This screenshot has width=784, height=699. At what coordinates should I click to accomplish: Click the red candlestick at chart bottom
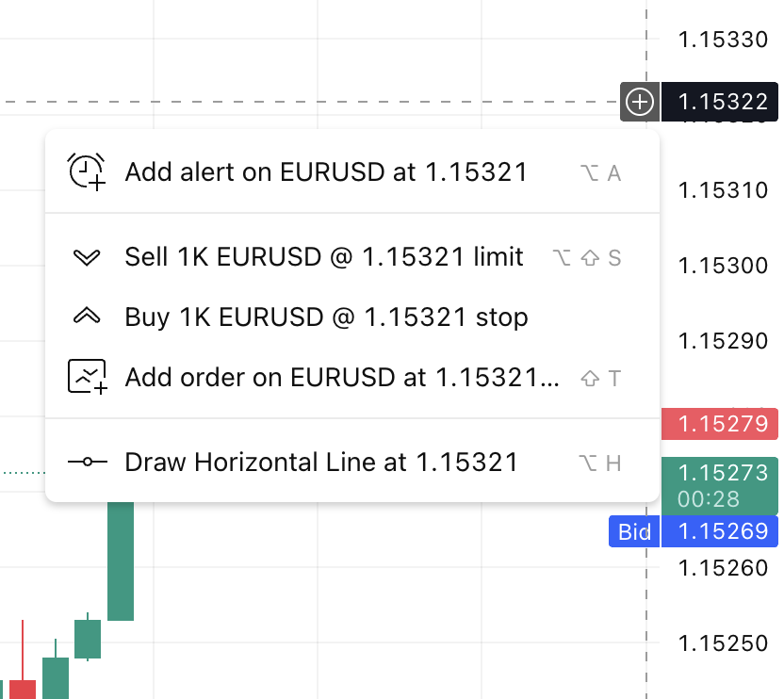(x=22, y=687)
